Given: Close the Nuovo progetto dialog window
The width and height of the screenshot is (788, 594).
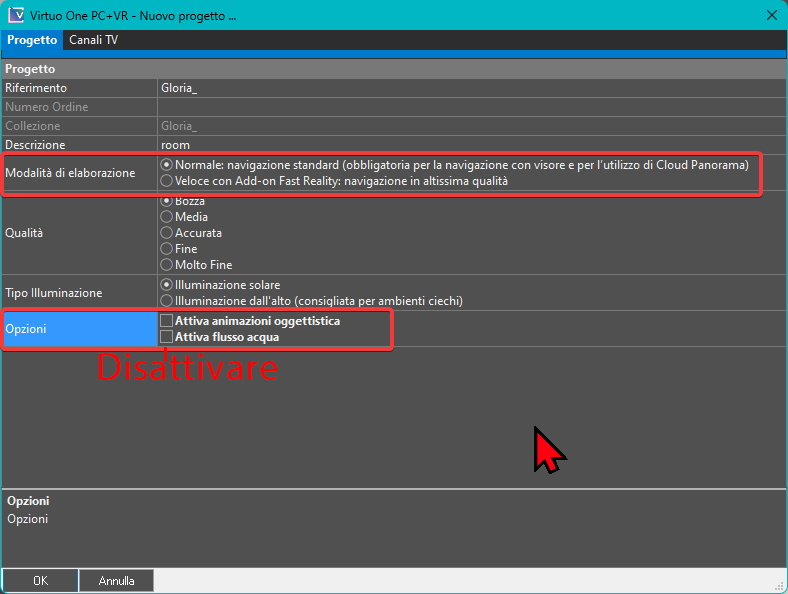Looking at the screenshot, I should 772,15.
